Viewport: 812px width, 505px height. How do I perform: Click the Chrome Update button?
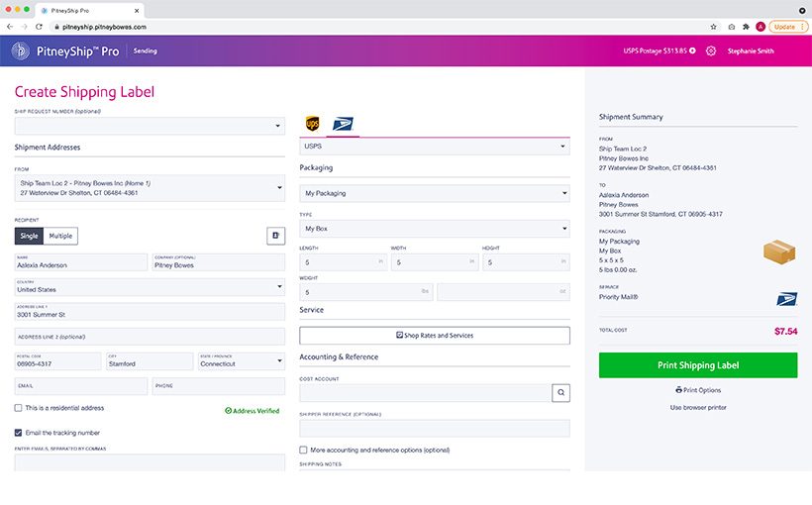[x=787, y=27]
